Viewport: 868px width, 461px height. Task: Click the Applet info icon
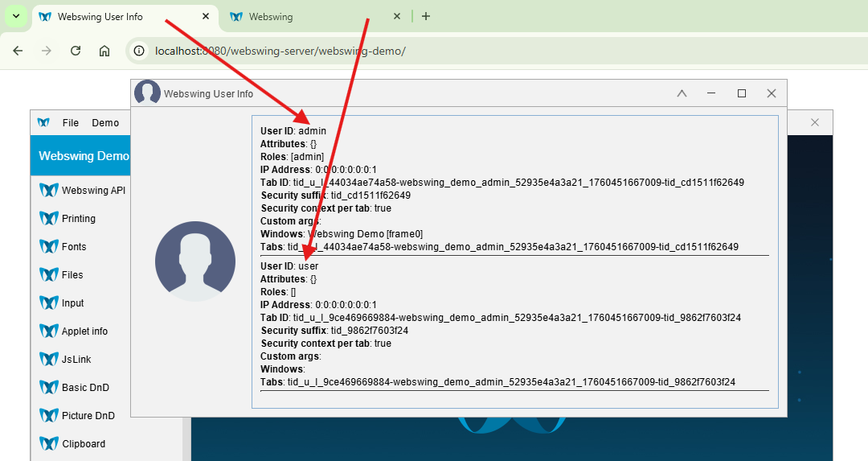[49, 331]
